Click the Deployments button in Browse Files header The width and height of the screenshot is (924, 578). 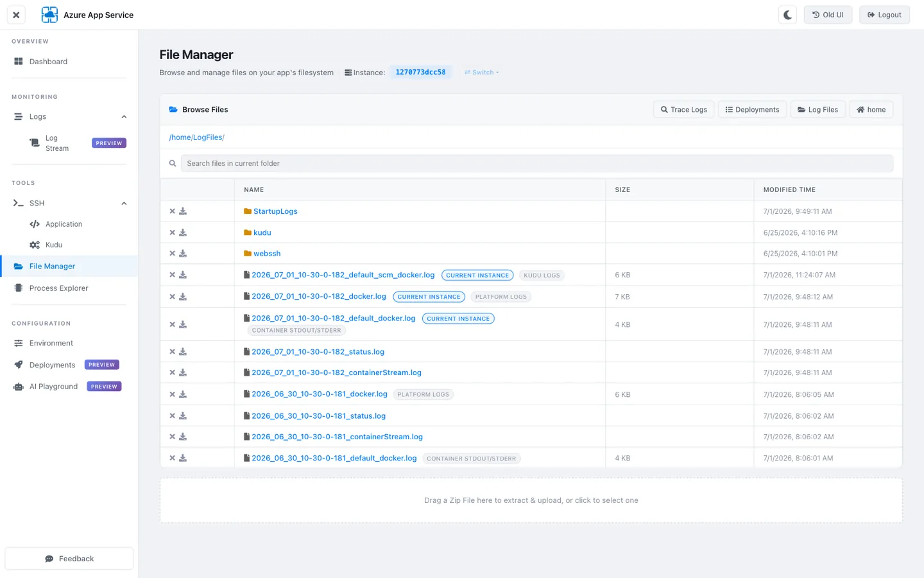752,110
